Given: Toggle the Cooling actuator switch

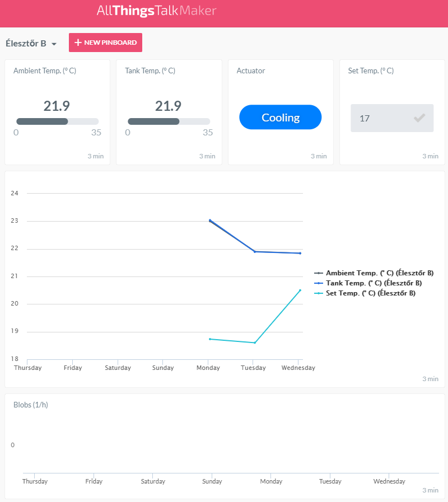Looking at the screenshot, I should [x=280, y=118].
